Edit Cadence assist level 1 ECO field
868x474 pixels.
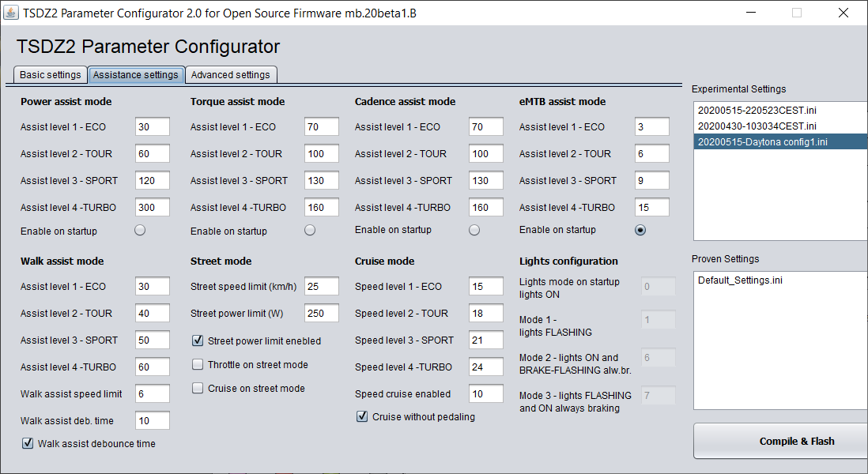(486, 126)
